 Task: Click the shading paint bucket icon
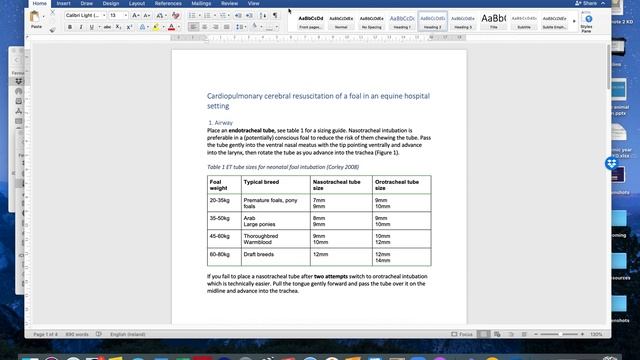click(254, 27)
